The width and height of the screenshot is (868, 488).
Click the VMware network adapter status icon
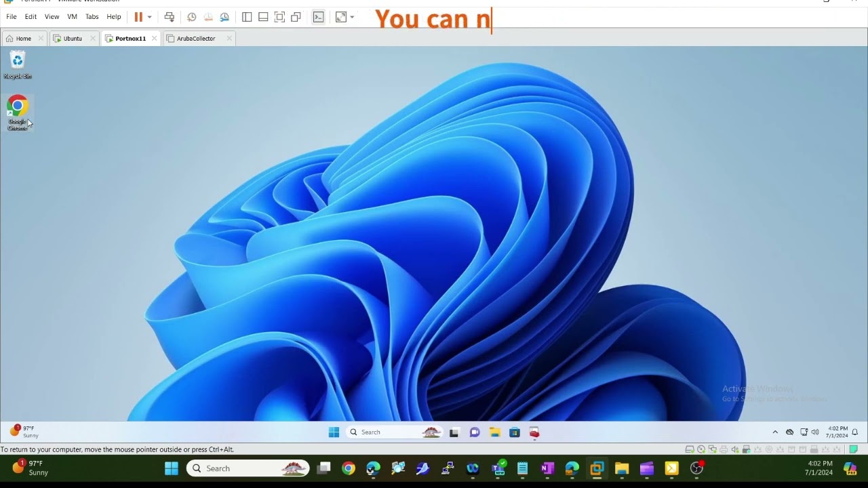pyautogui.click(x=713, y=449)
